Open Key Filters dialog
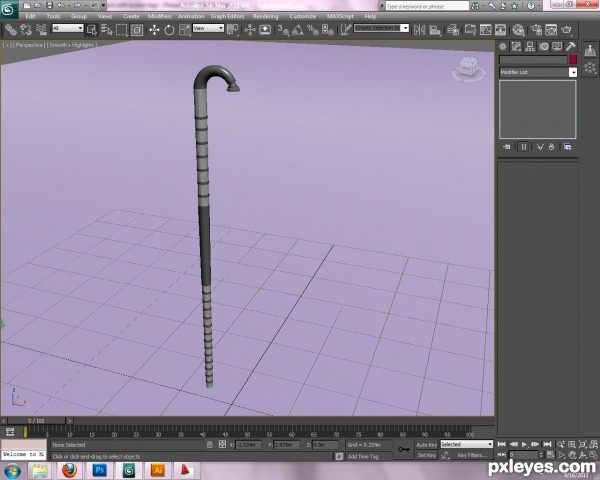 coord(472,455)
